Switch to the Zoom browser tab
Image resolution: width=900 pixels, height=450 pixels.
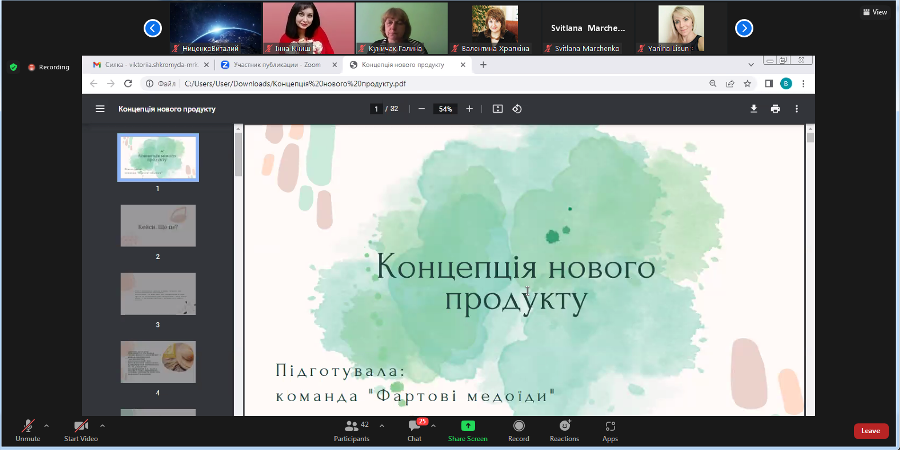point(270,64)
